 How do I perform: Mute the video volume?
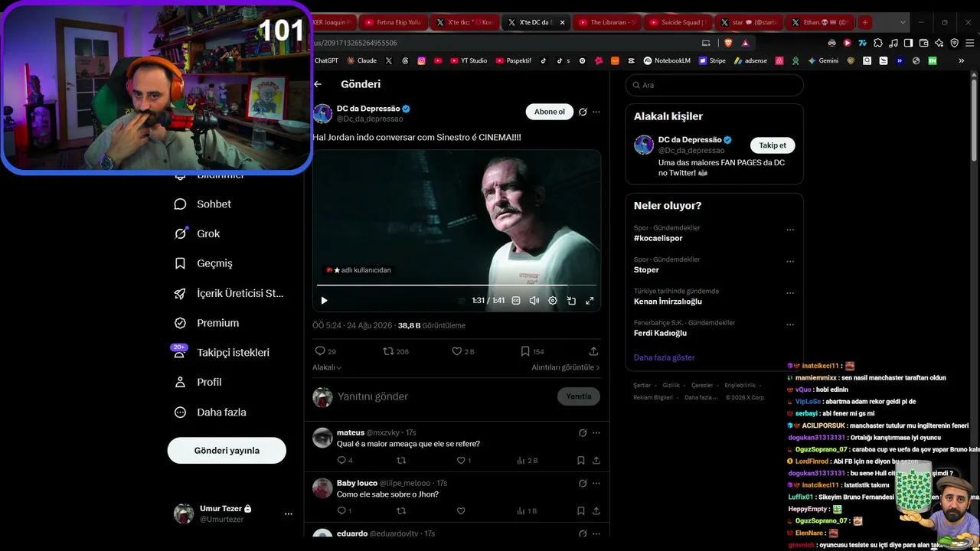point(534,301)
